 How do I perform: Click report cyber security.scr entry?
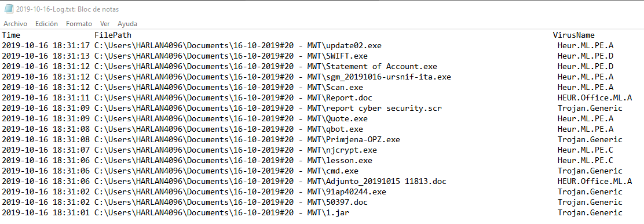(x=383, y=109)
